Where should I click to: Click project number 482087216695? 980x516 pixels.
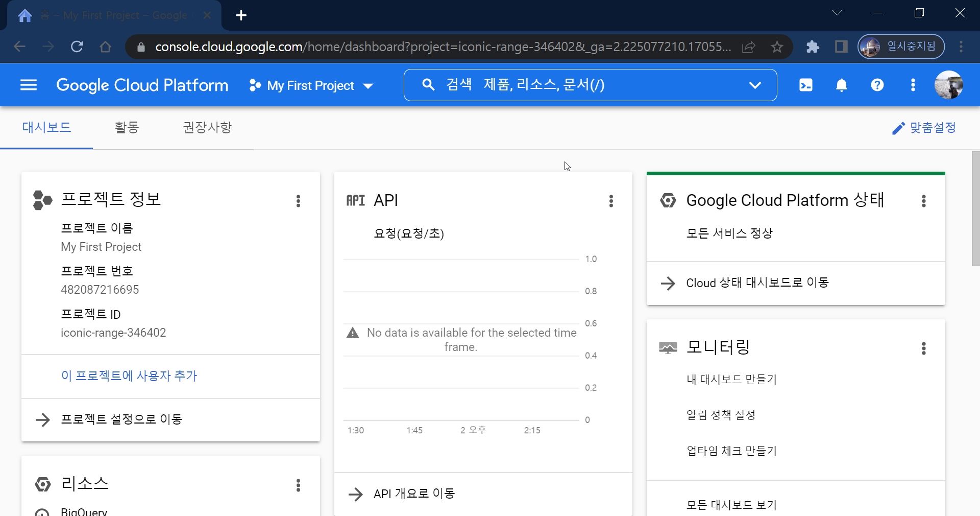[x=100, y=290]
